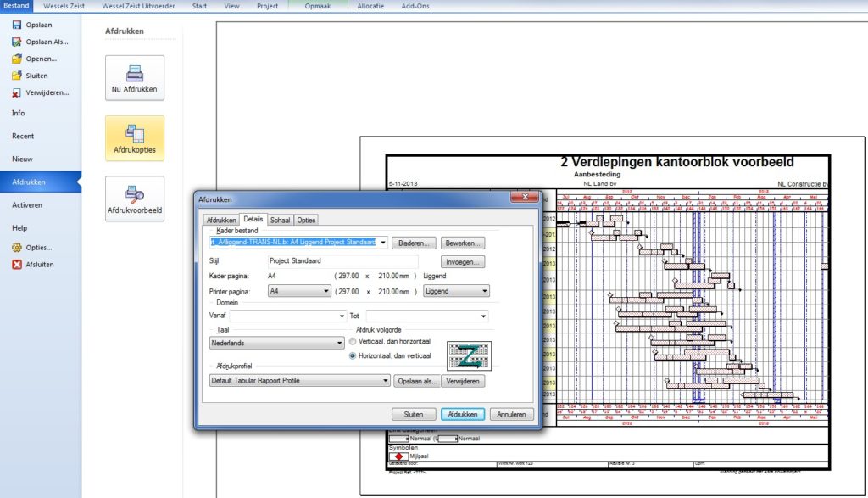
Task: Switch to the Schaal tab
Action: point(280,220)
